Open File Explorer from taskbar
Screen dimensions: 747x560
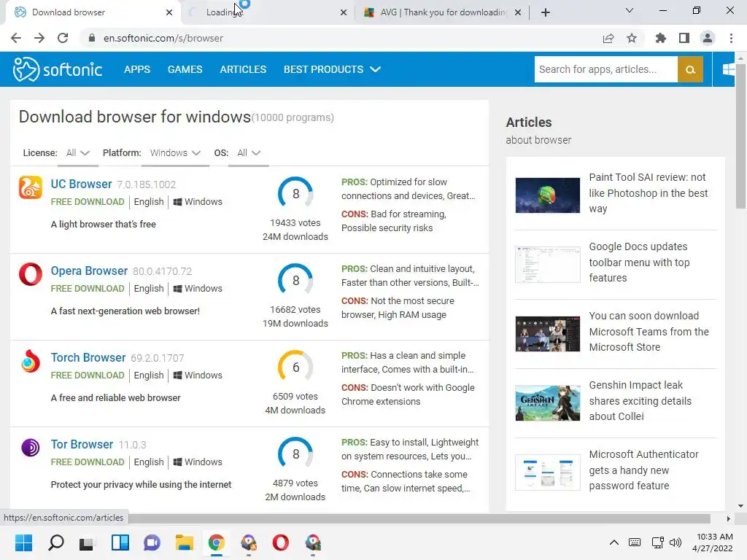[185, 542]
